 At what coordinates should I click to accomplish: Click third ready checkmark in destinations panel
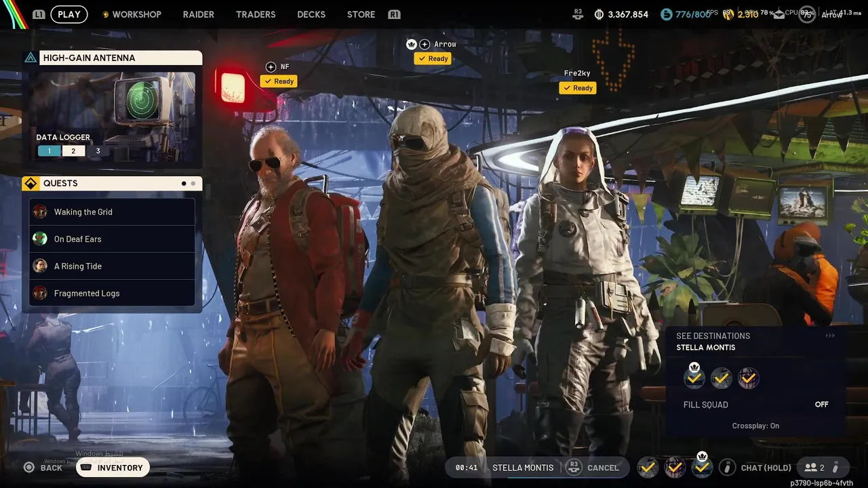click(748, 378)
